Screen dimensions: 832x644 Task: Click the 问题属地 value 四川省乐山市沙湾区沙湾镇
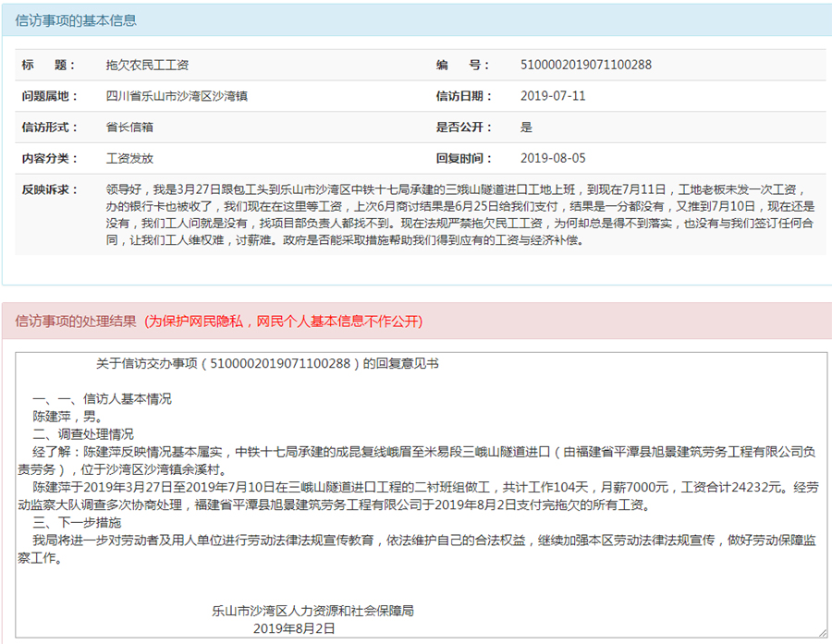point(176,96)
